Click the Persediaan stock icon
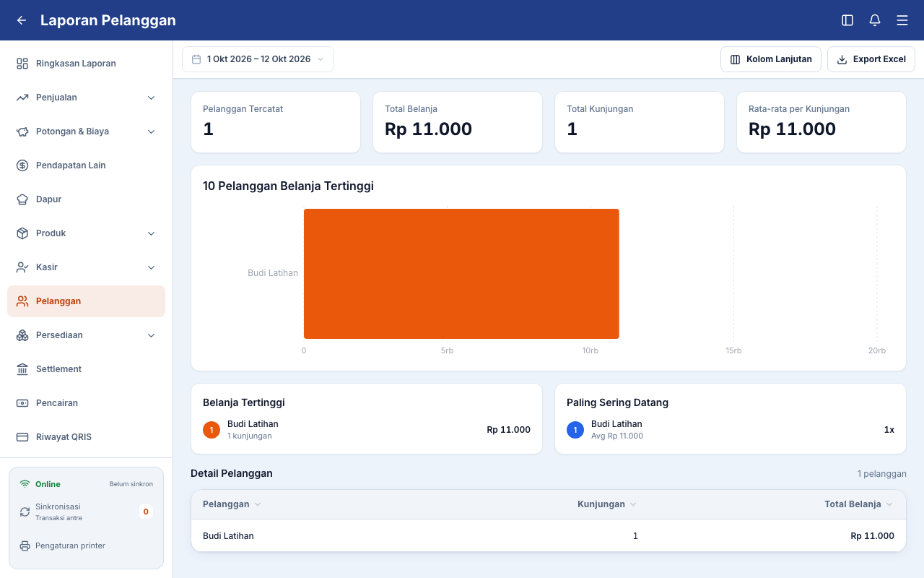Viewport: 924px width, 578px height. (x=22, y=335)
